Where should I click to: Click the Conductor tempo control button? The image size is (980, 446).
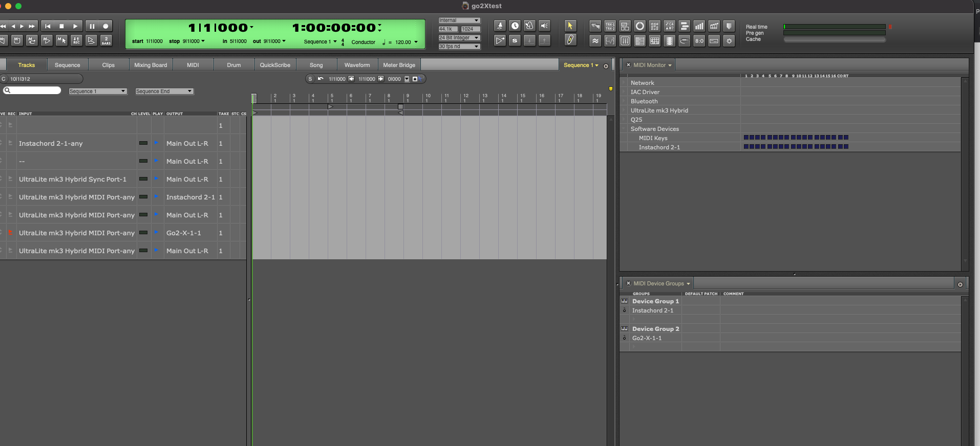click(364, 42)
